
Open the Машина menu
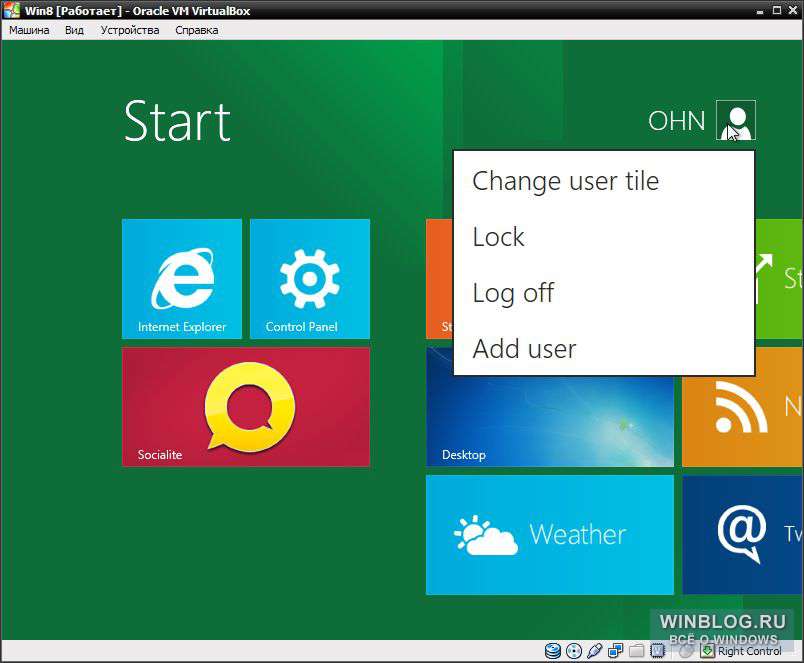29,30
